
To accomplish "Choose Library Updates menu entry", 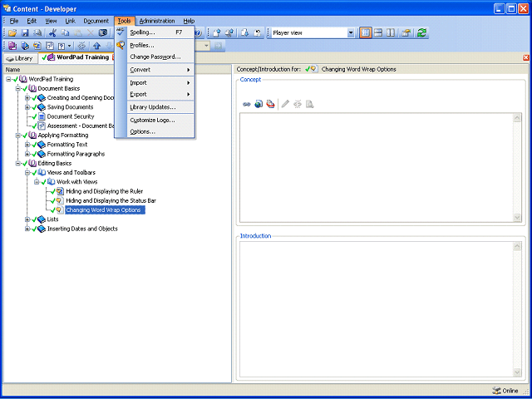I will click(160, 107).
